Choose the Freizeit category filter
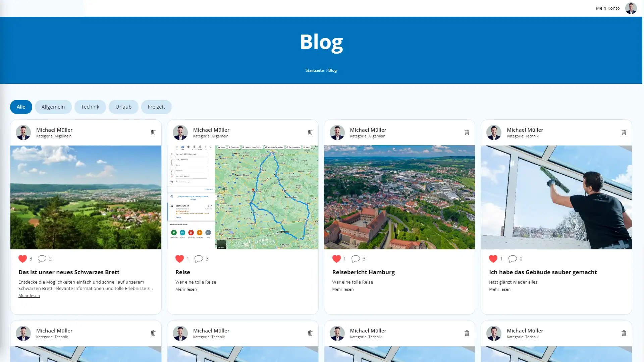Screen dimensions: 644x362 156,107
